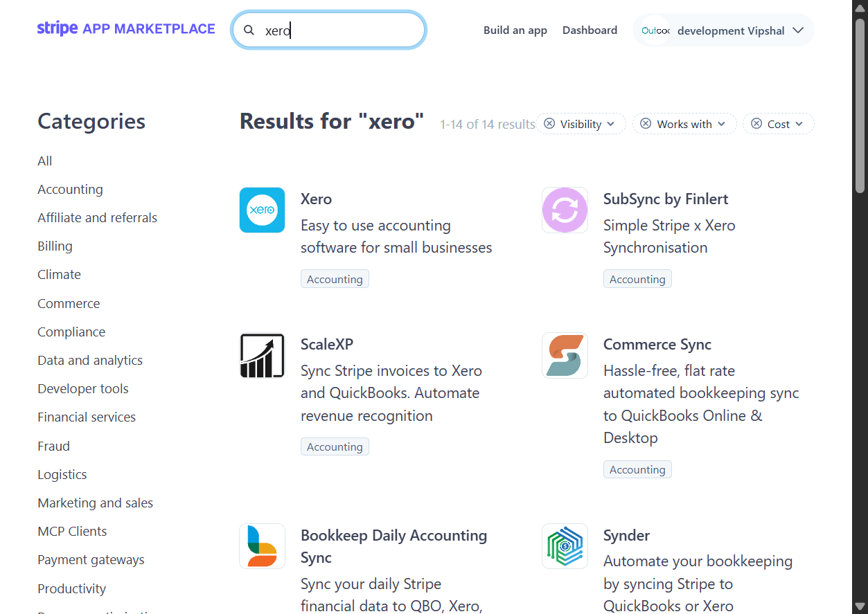Select the Developer tools category
This screenshot has width=868, height=614.
(x=83, y=388)
